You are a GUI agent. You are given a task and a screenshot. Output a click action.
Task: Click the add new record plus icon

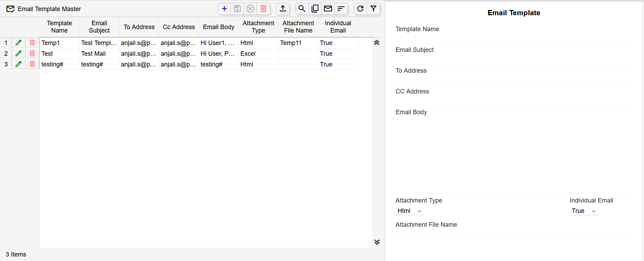(x=224, y=9)
